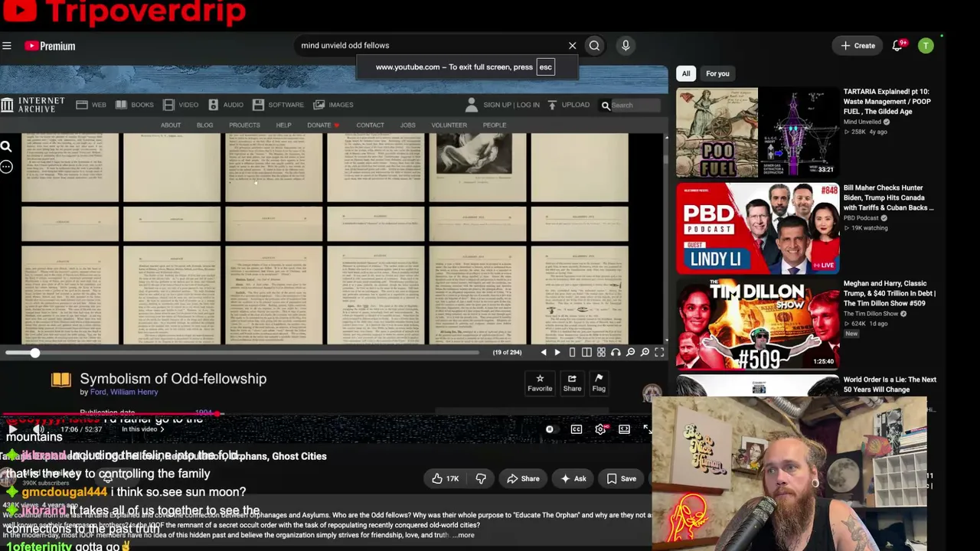Click the YouTube video play button

click(x=12, y=429)
